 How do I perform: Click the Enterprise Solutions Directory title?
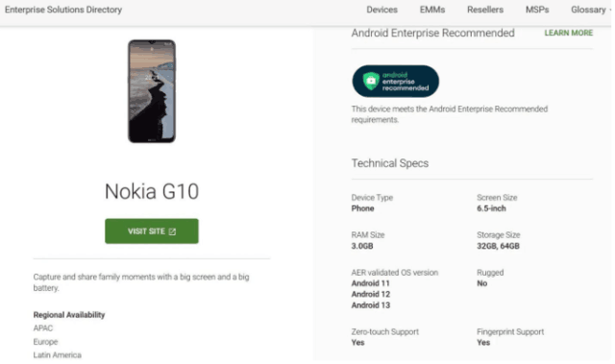63,10
